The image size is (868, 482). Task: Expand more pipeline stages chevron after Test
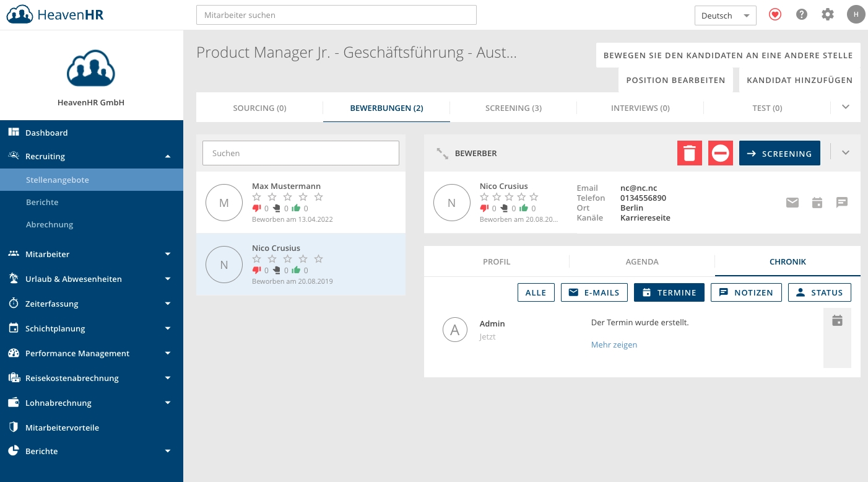846,107
